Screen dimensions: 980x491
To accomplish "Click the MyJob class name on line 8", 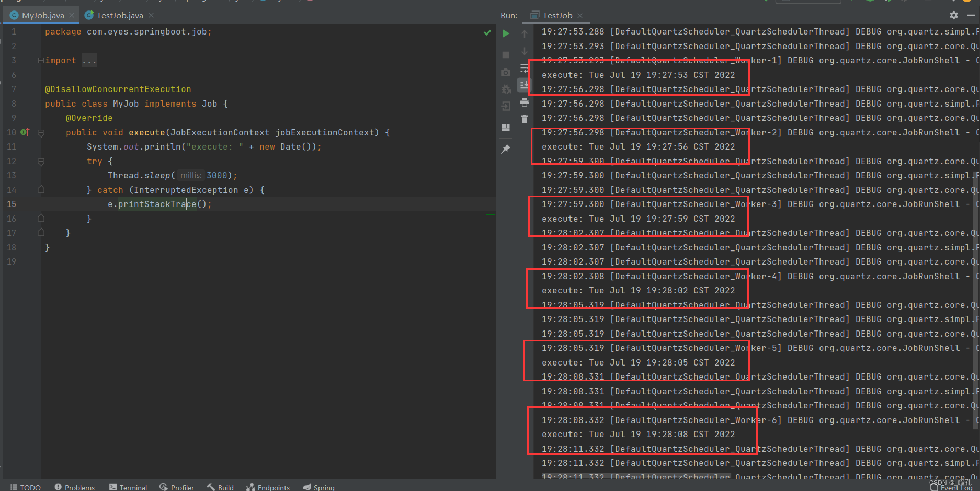I will click(x=126, y=104).
